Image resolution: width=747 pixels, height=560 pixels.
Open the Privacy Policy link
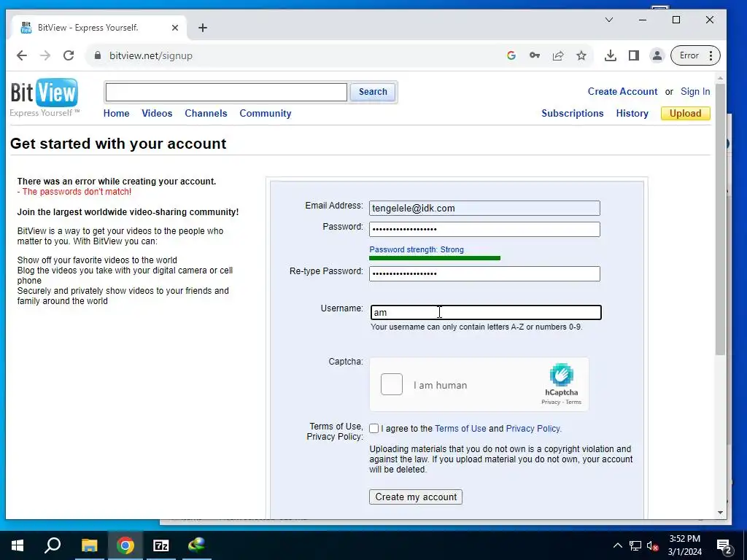533,429
